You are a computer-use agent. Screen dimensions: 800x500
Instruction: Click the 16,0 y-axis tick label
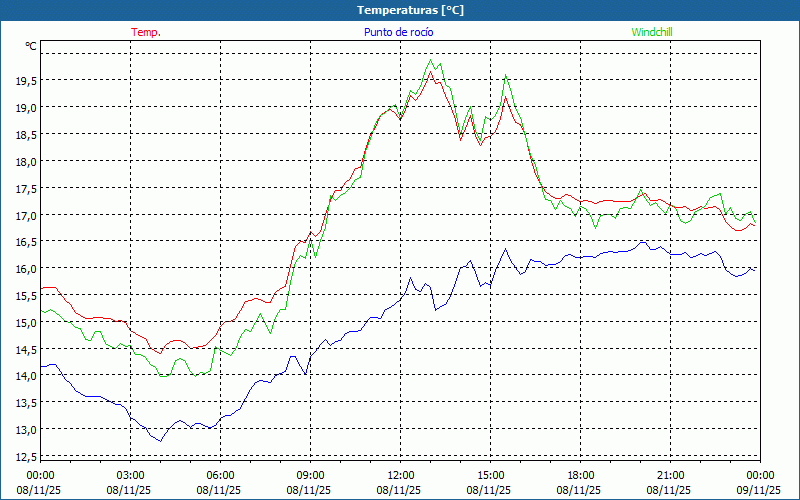tap(26, 269)
